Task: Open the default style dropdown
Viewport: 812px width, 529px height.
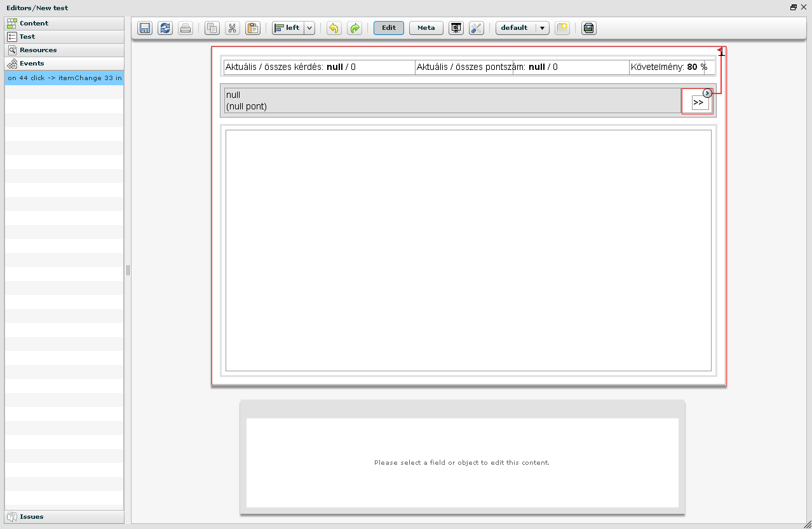Action: pos(542,28)
